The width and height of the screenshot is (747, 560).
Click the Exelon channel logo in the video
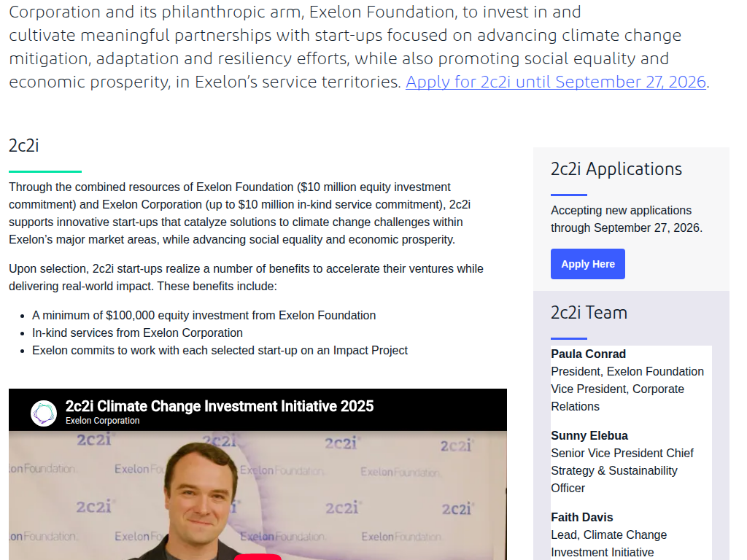coord(44,413)
